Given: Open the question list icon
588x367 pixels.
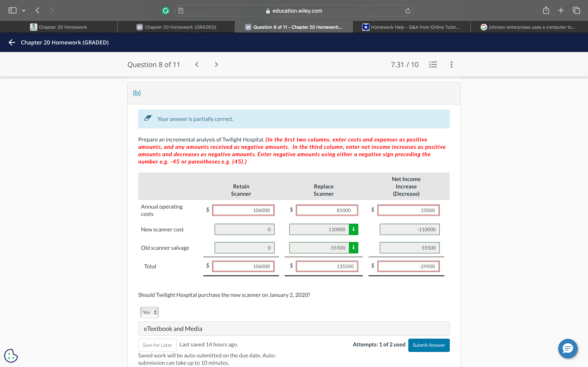Looking at the screenshot, I should tap(433, 64).
